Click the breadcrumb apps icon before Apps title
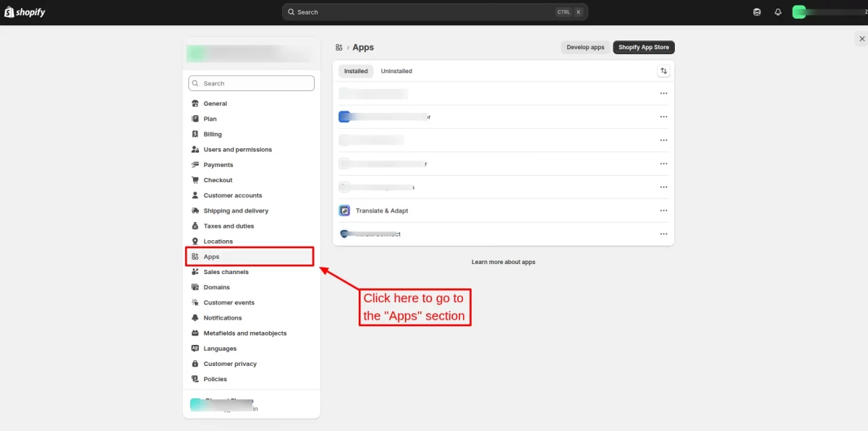The height and width of the screenshot is (431, 868). coord(339,47)
